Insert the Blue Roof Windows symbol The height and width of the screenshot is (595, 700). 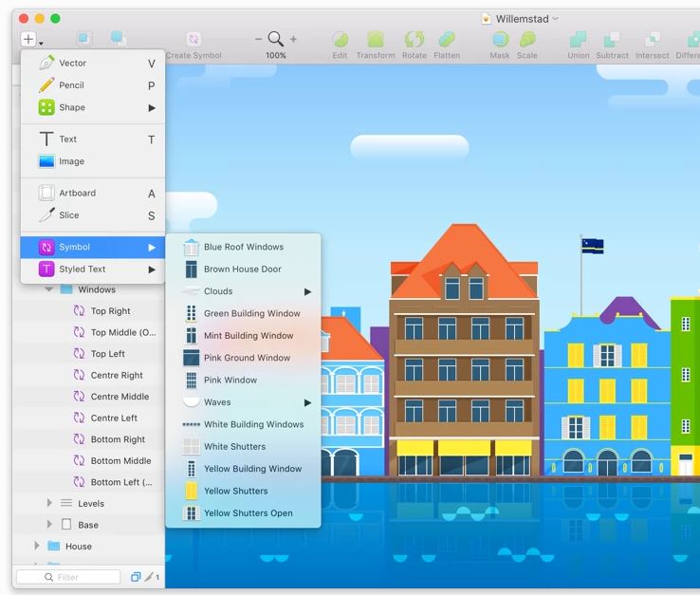[244, 247]
